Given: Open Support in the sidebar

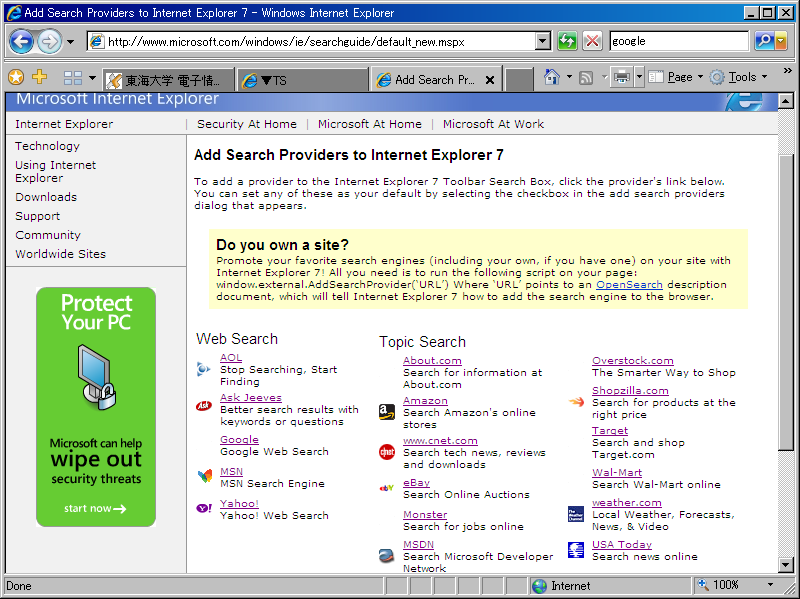Looking at the screenshot, I should 37,216.
